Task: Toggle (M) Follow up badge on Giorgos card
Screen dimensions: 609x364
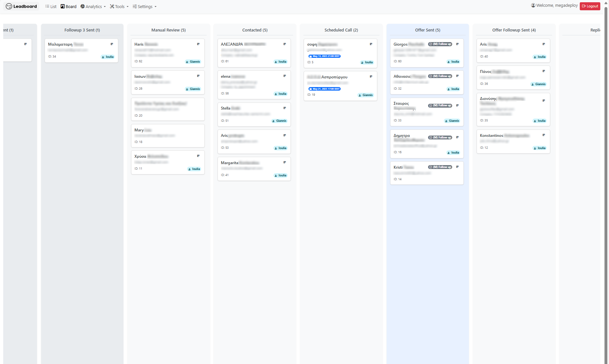Action: coord(440,44)
